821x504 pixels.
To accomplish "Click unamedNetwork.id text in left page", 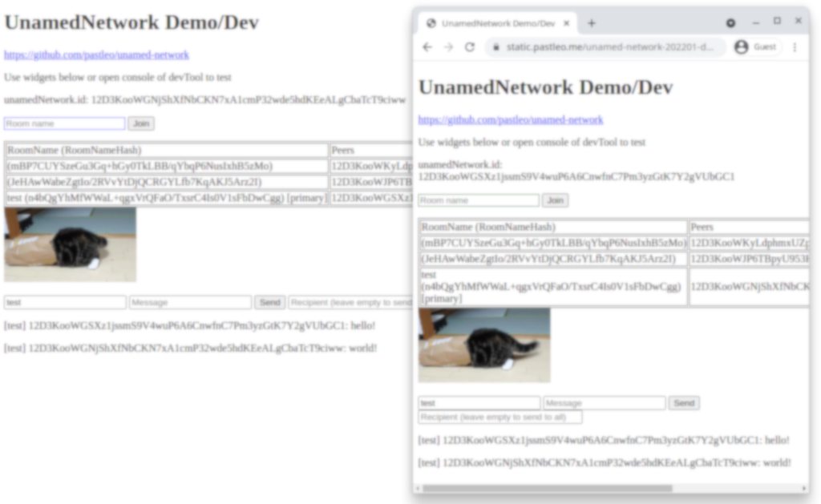I will click(204, 100).
